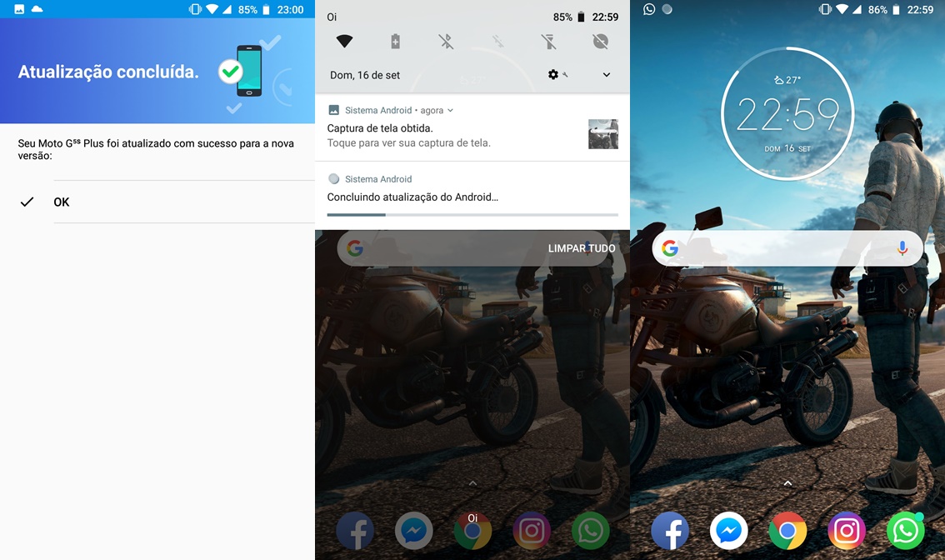945x560 pixels.
Task: Tap the 'Atualização concluída.' heading
Action: pos(108,72)
